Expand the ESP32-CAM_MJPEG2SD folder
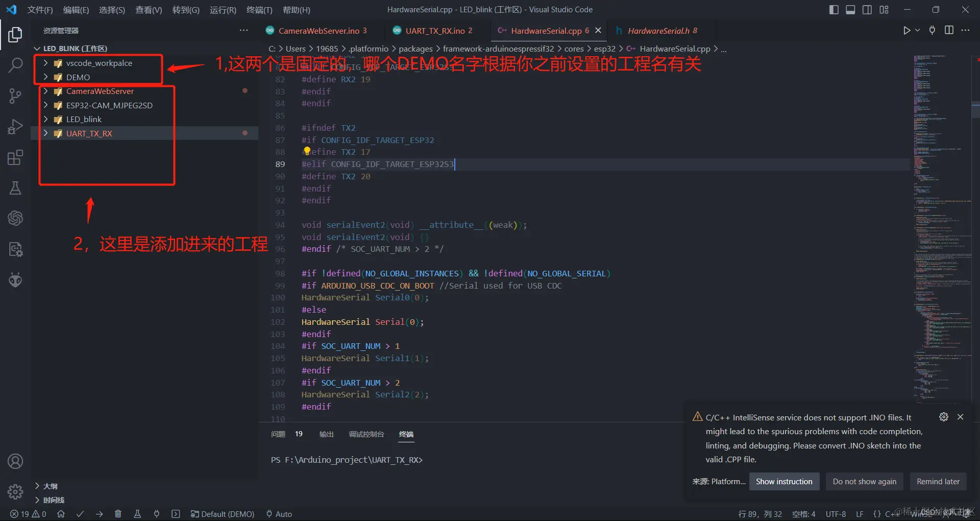 click(x=46, y=105)
